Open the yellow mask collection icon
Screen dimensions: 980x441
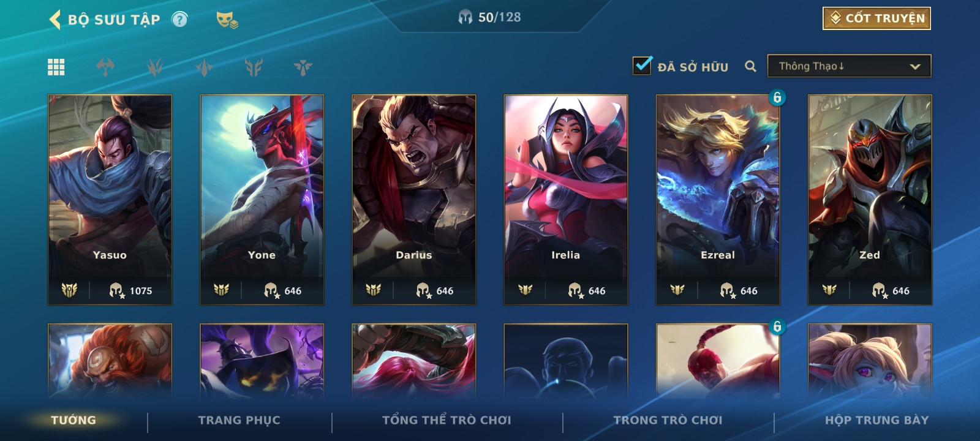tap(227, 20)
